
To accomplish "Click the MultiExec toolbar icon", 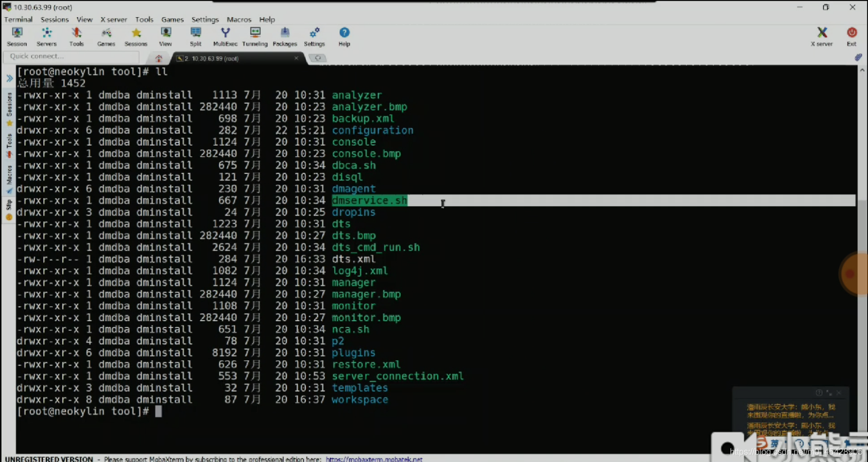I will click(225, 37).
